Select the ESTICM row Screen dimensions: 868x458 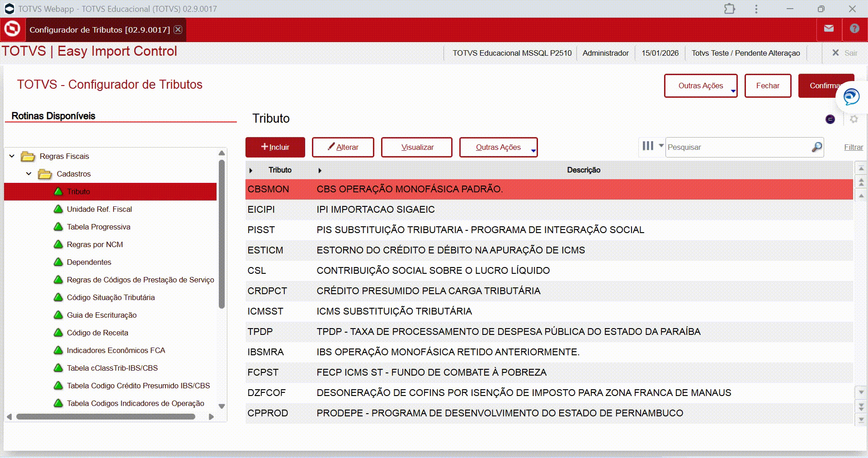(x=549, y=250)
